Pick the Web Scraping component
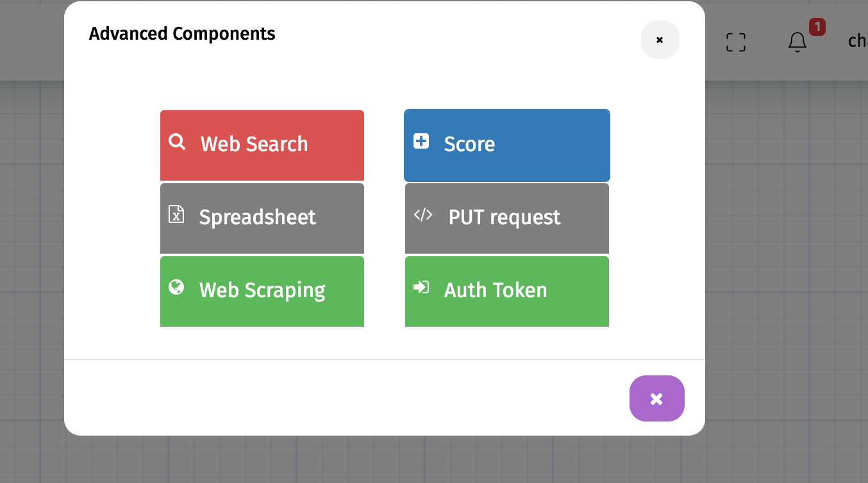Screen dimensions: 868x483 (x=262, y=291)
